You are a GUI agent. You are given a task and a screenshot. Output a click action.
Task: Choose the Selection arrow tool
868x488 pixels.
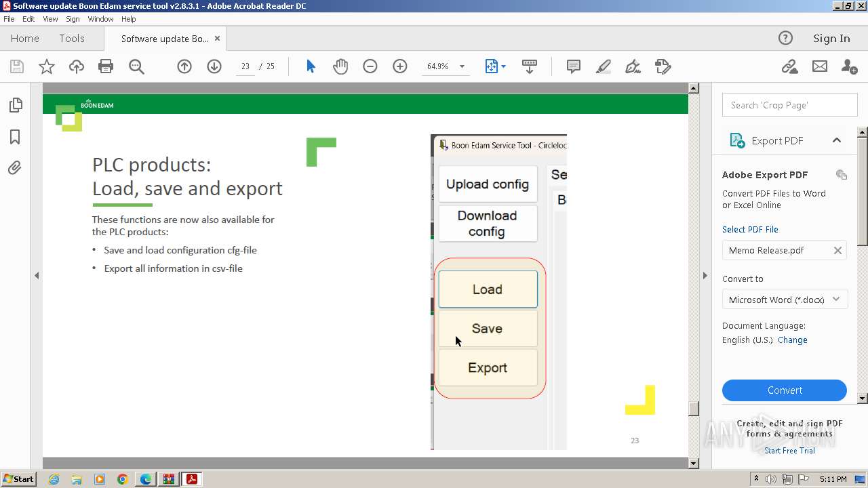coord(311,66)
